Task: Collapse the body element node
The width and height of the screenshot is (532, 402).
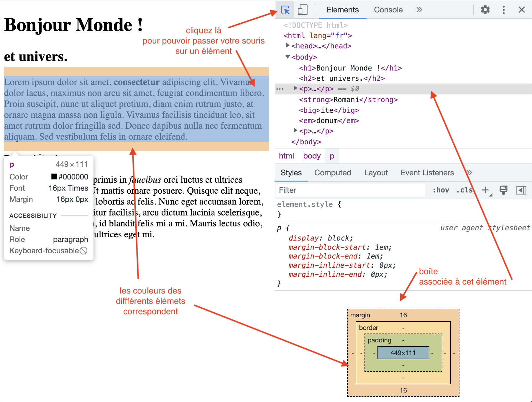Action: [288, 57]
